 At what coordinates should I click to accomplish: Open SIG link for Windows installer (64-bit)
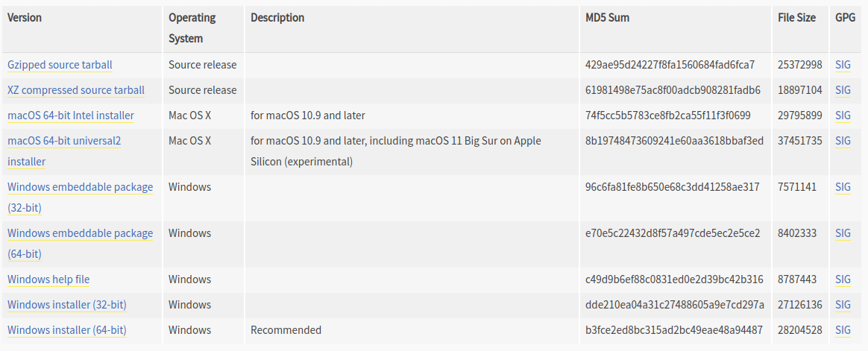click(843, 331)
